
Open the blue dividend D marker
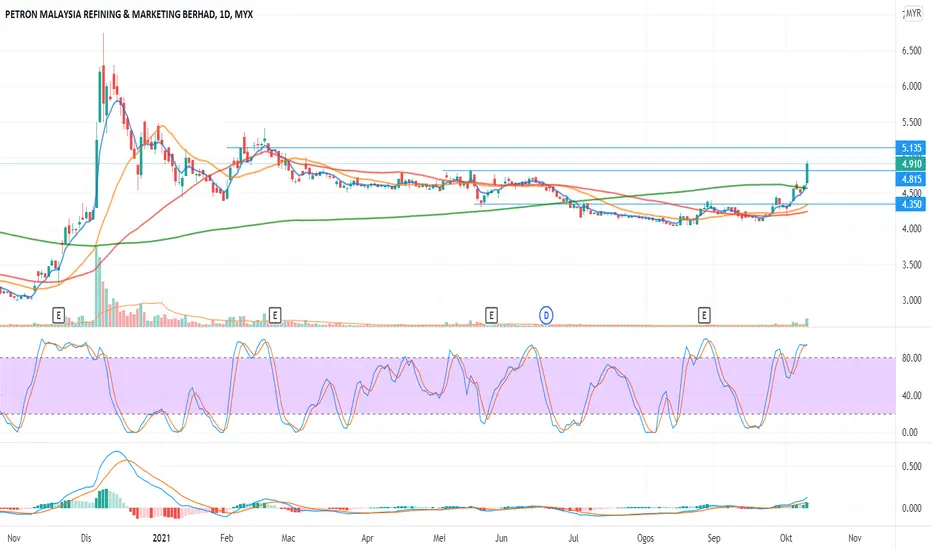point(546,316)
